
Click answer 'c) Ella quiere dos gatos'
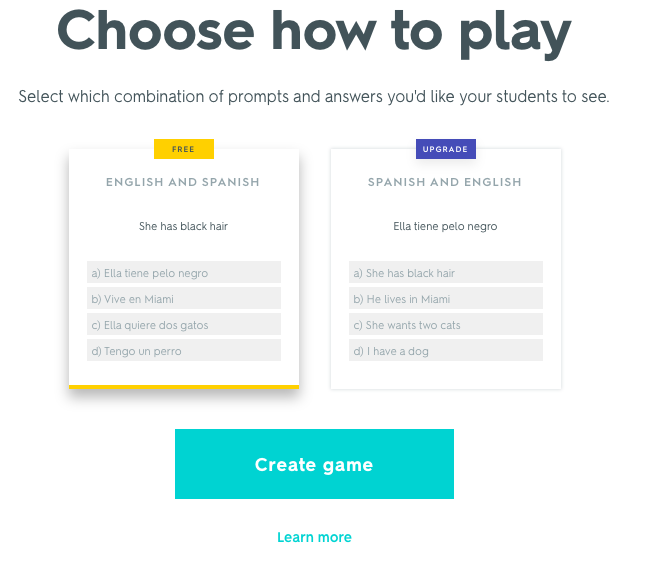point(184,325)
